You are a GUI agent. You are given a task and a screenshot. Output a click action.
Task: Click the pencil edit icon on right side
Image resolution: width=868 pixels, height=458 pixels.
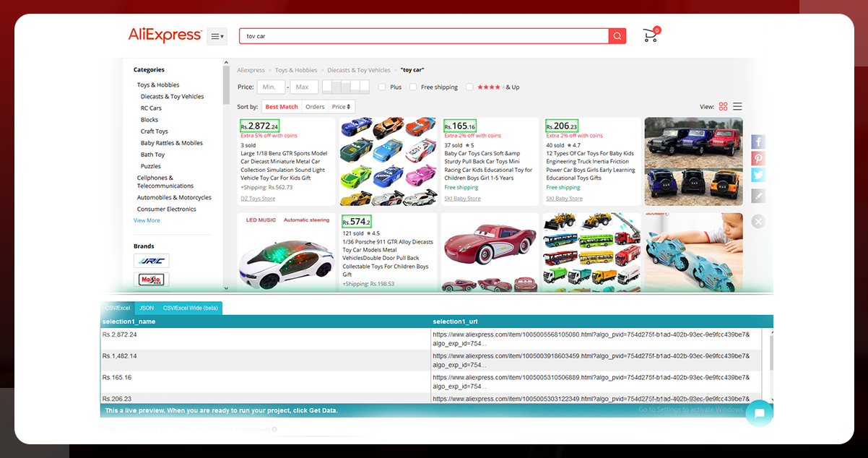tap(758, 196)
